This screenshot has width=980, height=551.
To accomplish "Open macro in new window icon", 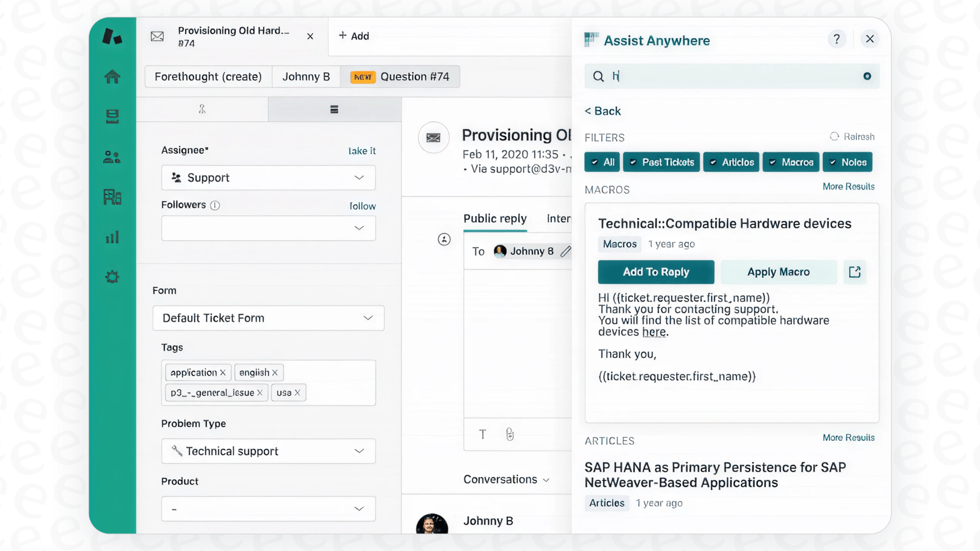I will 855,272.
